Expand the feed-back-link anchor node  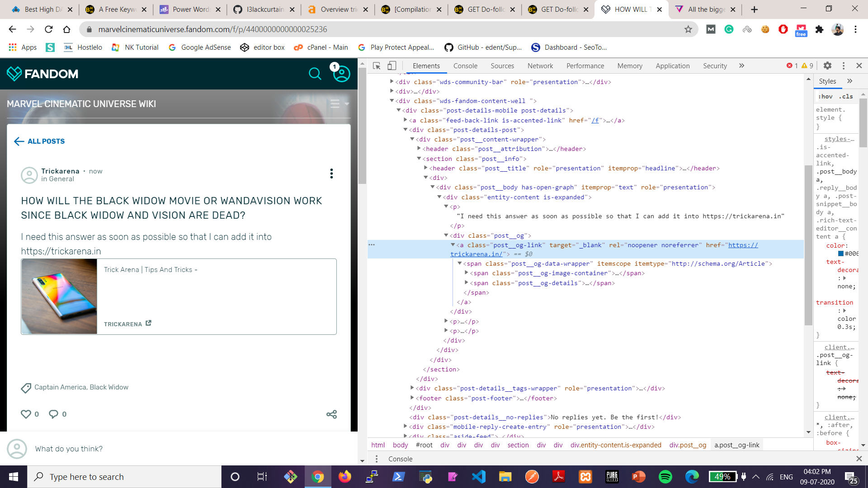tap(405, 120)
